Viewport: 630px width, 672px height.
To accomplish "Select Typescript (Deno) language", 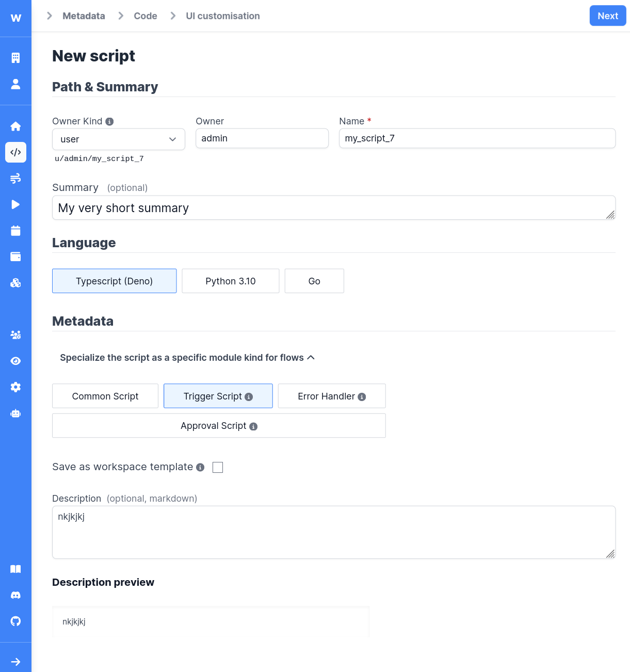I will tap(114, 281).
